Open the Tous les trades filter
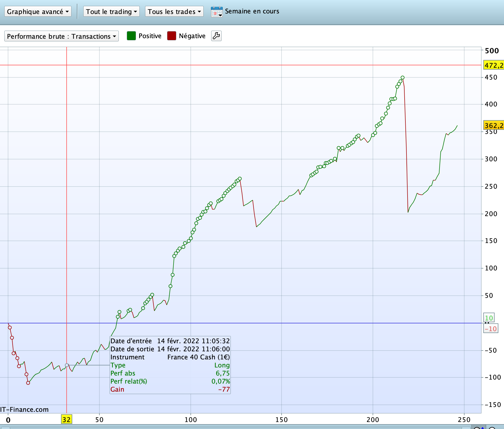This screenshot has height=429, width=504. pos(174,12)
